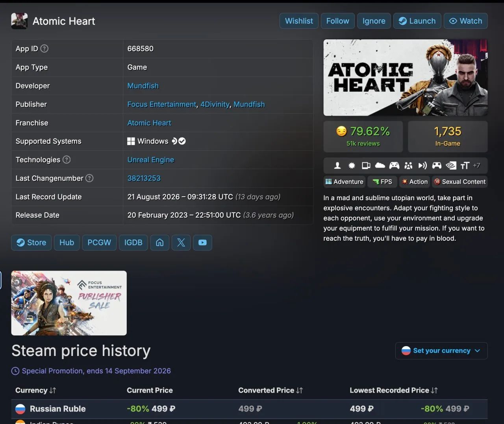Image resolution: width=504 pixels, height=424 pixels.
Task: Click the Family Sharing people icon
Action: tap(408, 166)
